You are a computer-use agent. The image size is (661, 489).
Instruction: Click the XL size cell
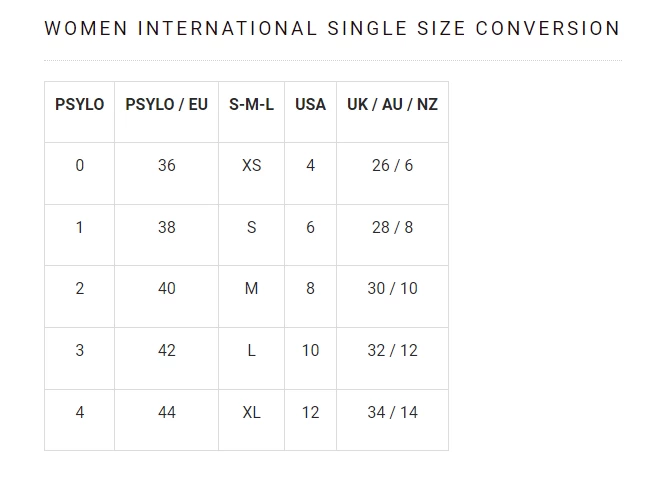pyautogui.click(x=251, y=413)
